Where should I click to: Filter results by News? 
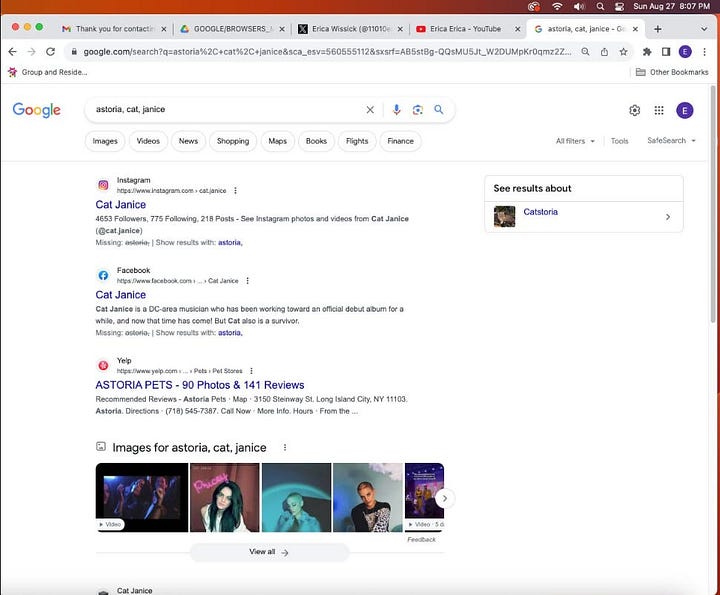point(188,141)
